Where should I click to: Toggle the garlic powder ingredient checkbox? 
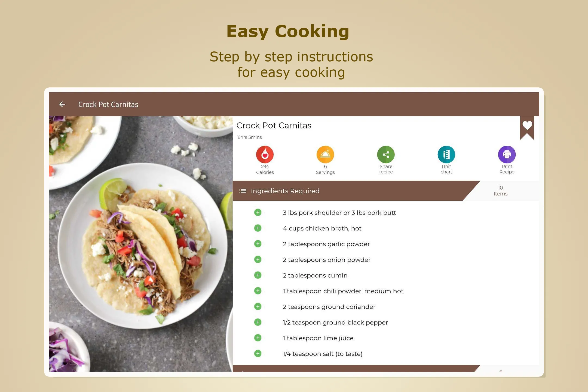[x=258, y=244]
